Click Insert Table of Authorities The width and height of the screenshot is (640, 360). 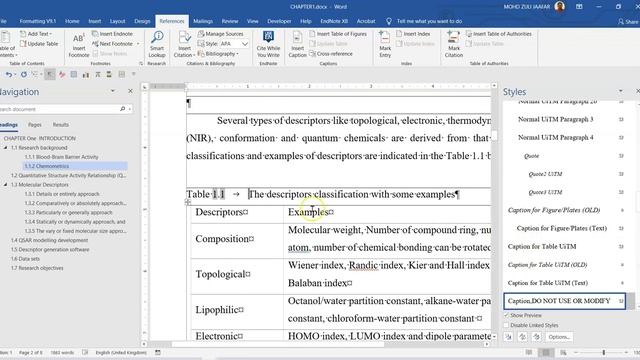[499, 34]
